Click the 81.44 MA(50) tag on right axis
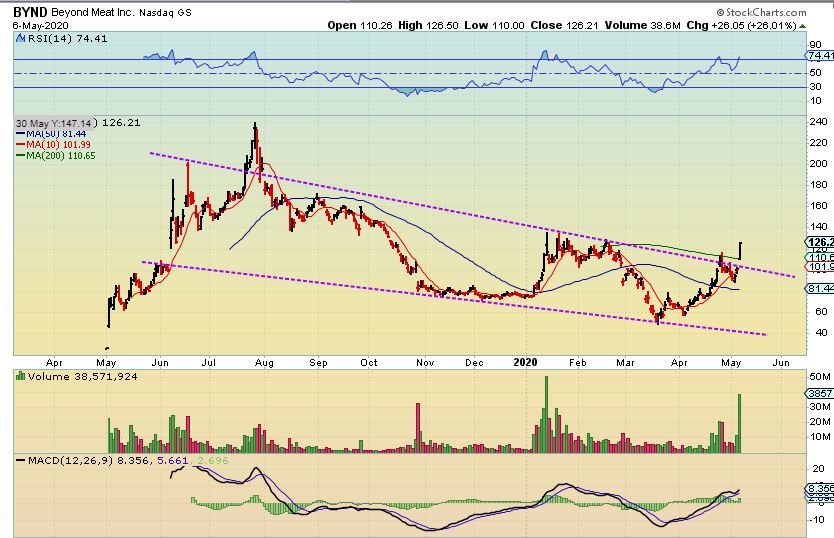The width and height of the screenshot is (834, 538). point(820,289)
